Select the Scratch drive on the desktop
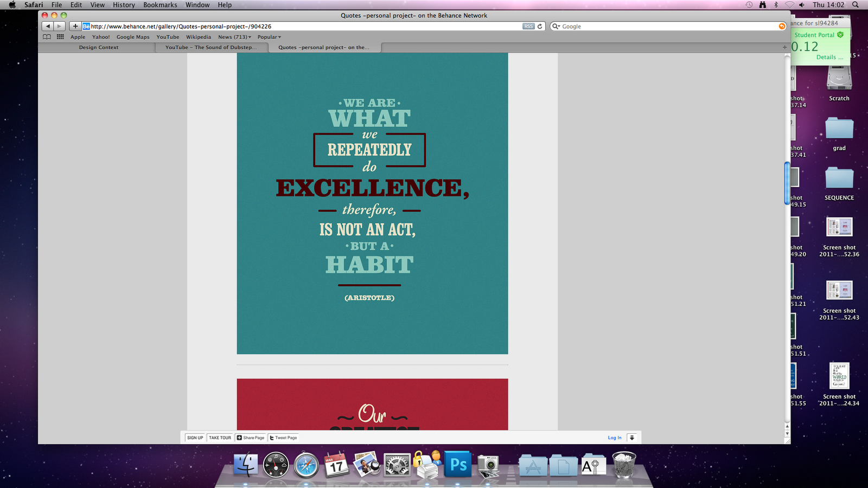The width and height of the screenshot is (868, 488). coord(839,84)
